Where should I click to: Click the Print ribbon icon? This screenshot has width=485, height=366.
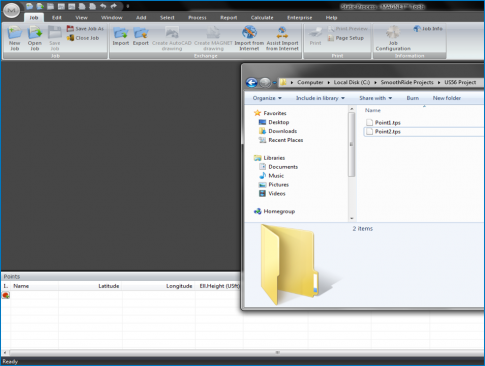point(315,33)
